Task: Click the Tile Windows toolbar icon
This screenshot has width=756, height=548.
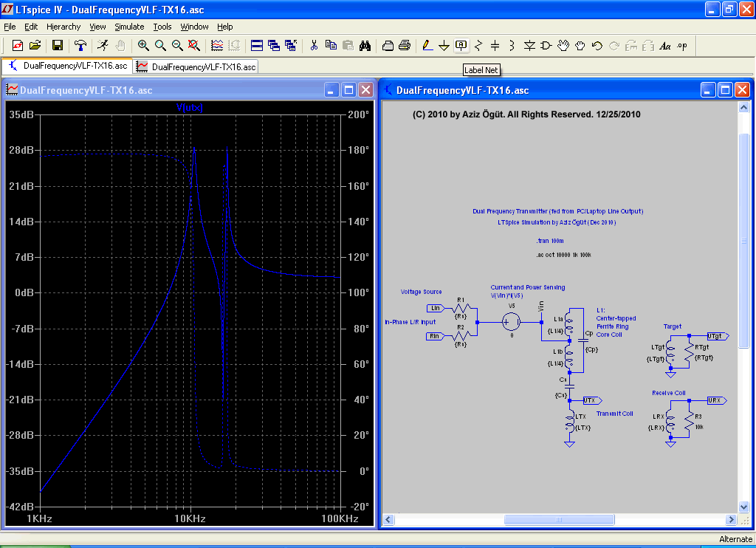Action: (x=257, y=46)
